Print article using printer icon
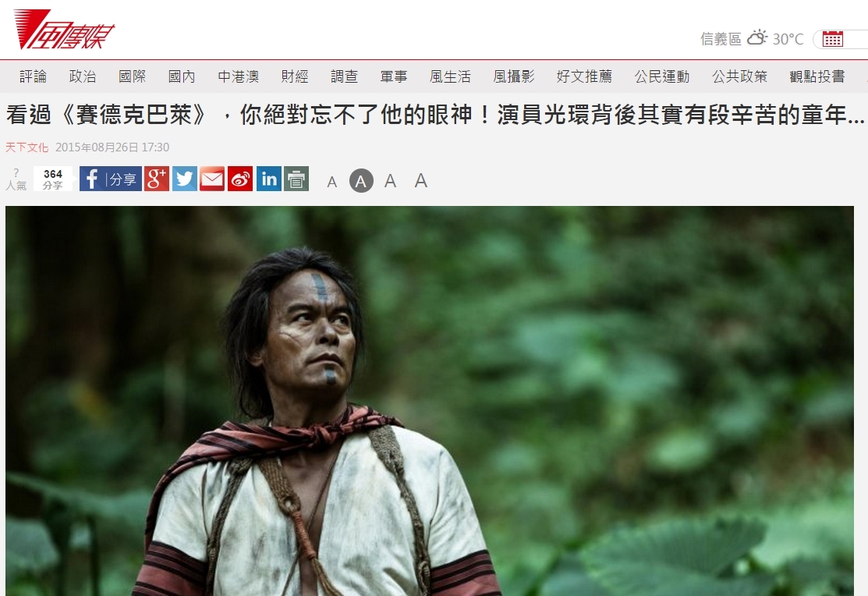The height and width of the screenshot is (596, 868). [x=296, y=179]
